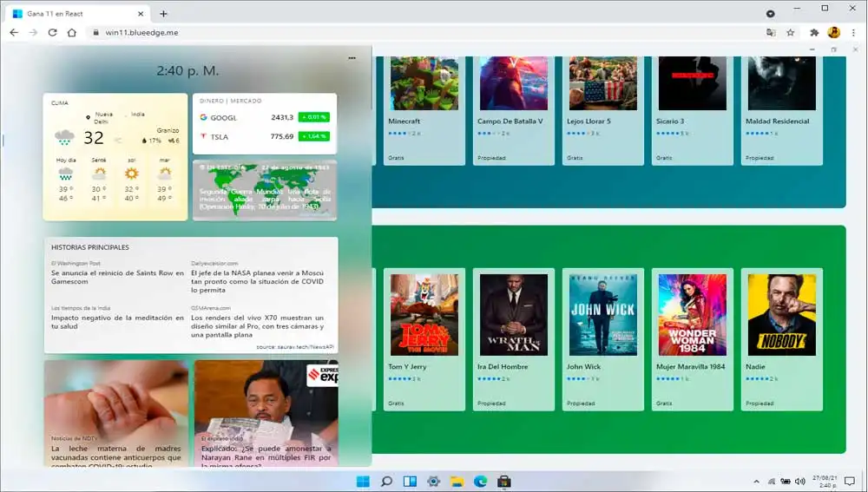The height and width of the screenshot is (492, 868).
Task: Open Microsoft Store from the taskbar
Action: point(503,482)
